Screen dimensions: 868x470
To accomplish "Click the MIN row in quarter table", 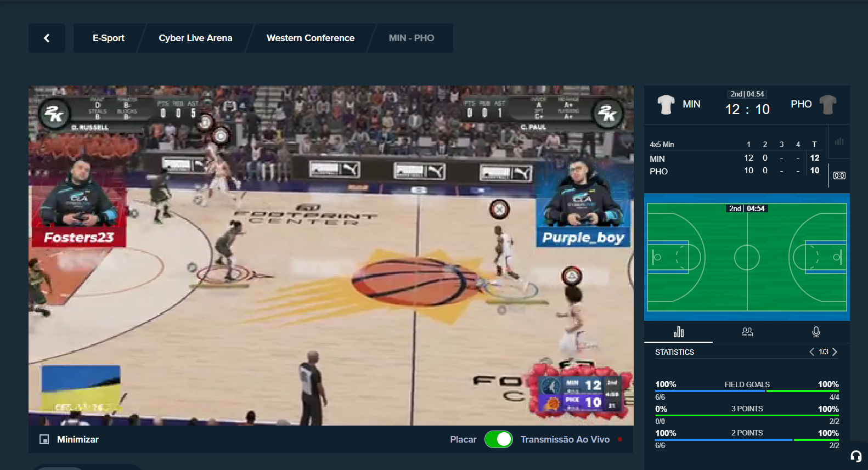I will coord(735,158).
